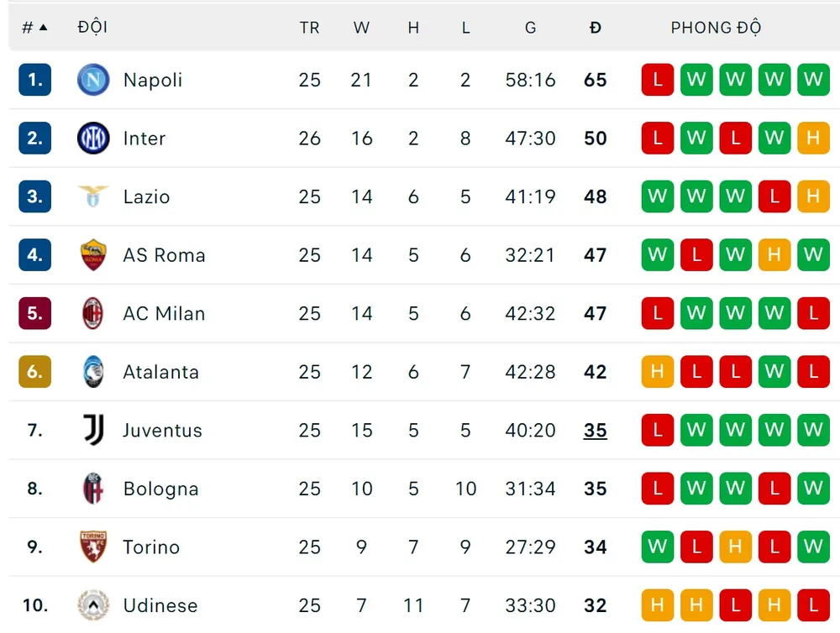Click Napoli's first red L form badge
Image resolution: width=840 pixels, height=633 pixels.
point(658,80)
